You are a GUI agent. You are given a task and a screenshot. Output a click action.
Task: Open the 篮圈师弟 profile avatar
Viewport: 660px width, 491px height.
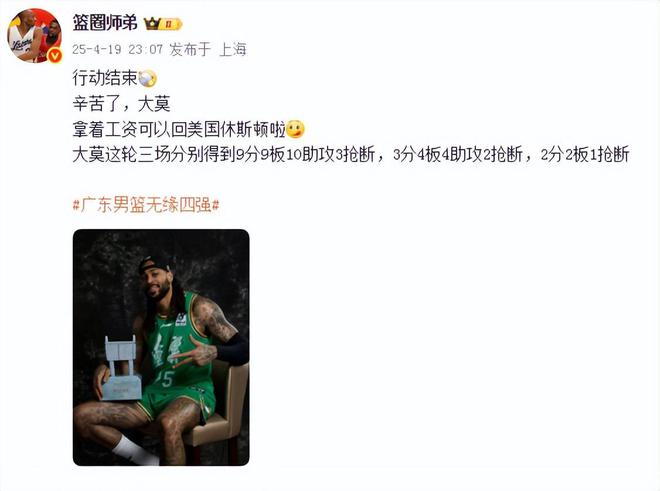(35, 35)
